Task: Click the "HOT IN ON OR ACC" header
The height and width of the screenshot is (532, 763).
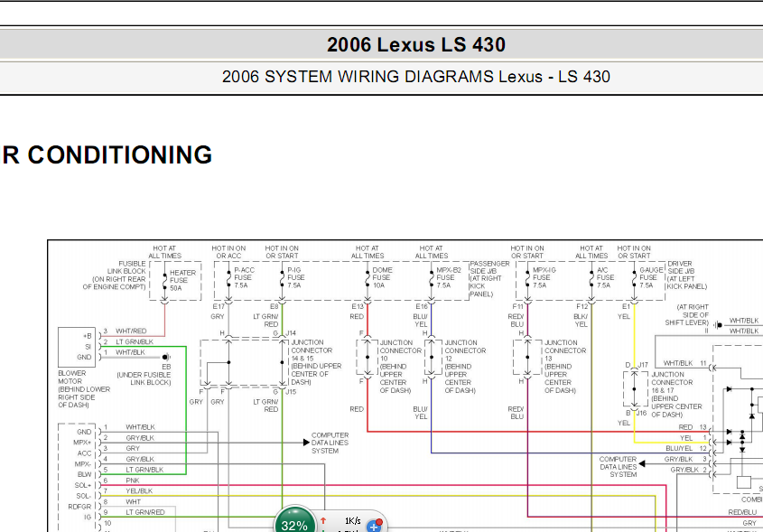Action: click(228, 252)
